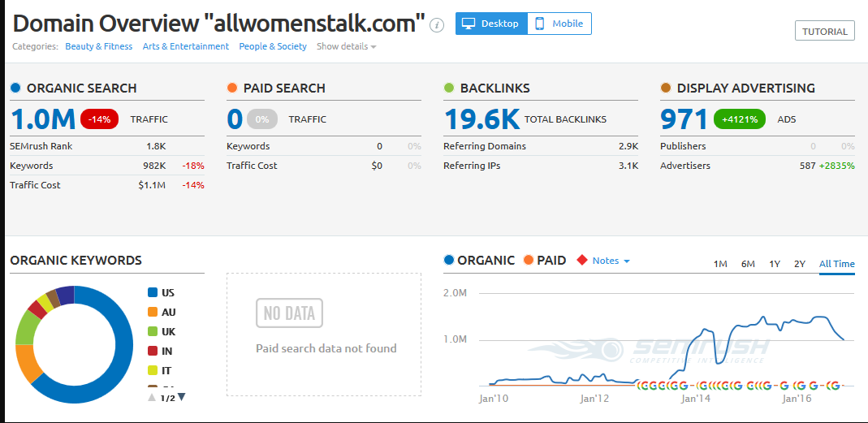The image size is (868, 423).
Task: Switch to Desktop view
Action: click(491, 24)
